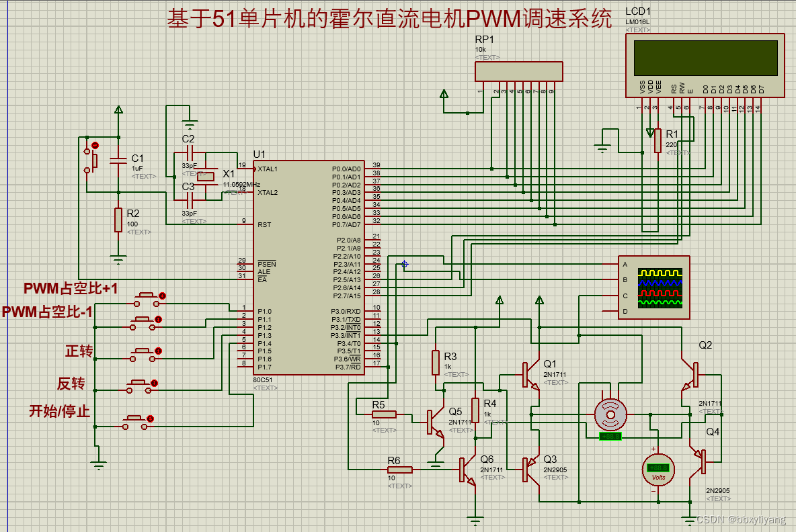Select the oscilloscope component
Image resolution: width=796 pixels, height=532 pixels.
[x=653, y=287]
